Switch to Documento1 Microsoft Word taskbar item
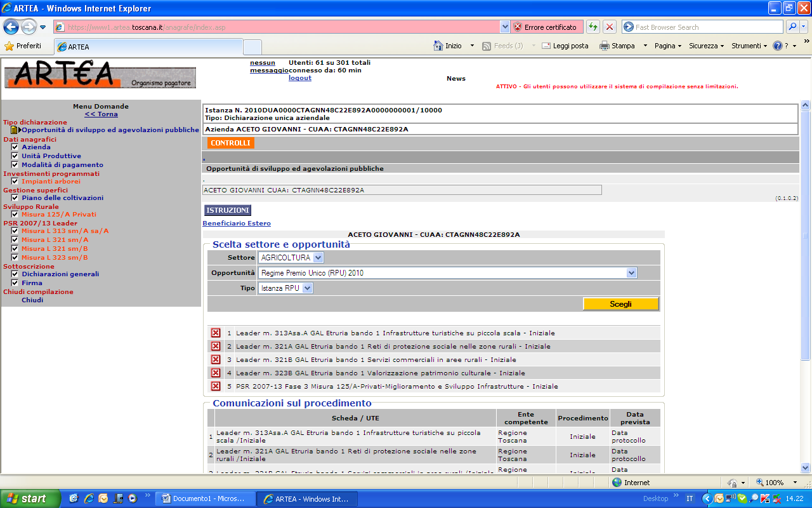This screenshot has width=812, height=508. [206, 498]
